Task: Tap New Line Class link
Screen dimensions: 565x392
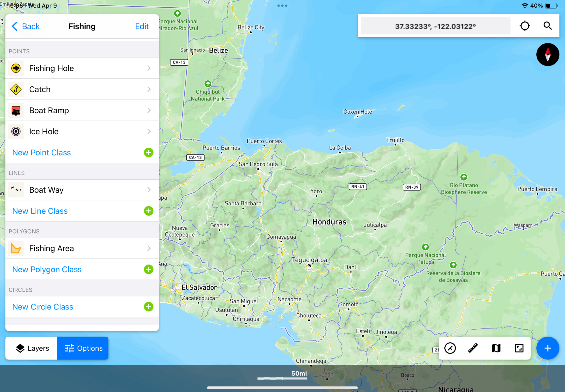Action: click(40, 211)
